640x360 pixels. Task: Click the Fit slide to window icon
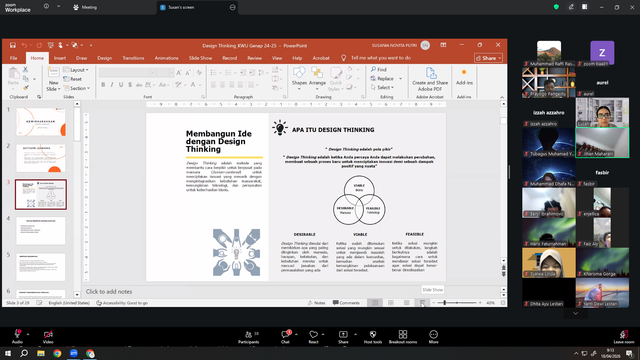point(503,303)
